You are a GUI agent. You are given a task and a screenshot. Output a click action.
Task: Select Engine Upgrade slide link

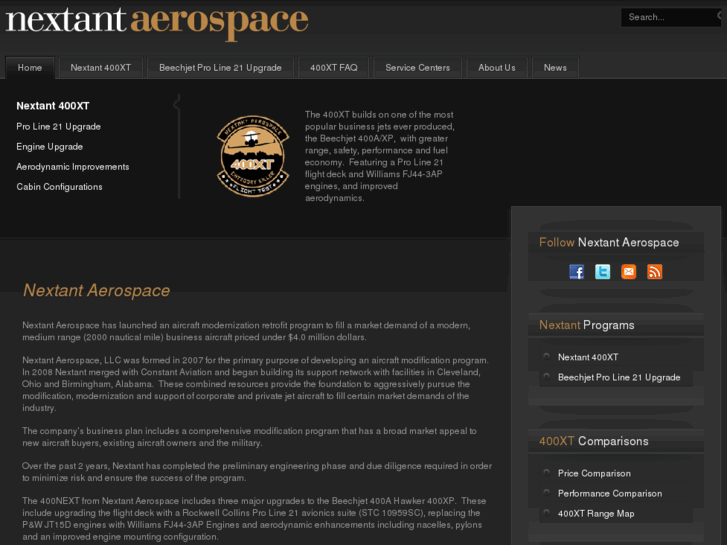click(50, 147)
